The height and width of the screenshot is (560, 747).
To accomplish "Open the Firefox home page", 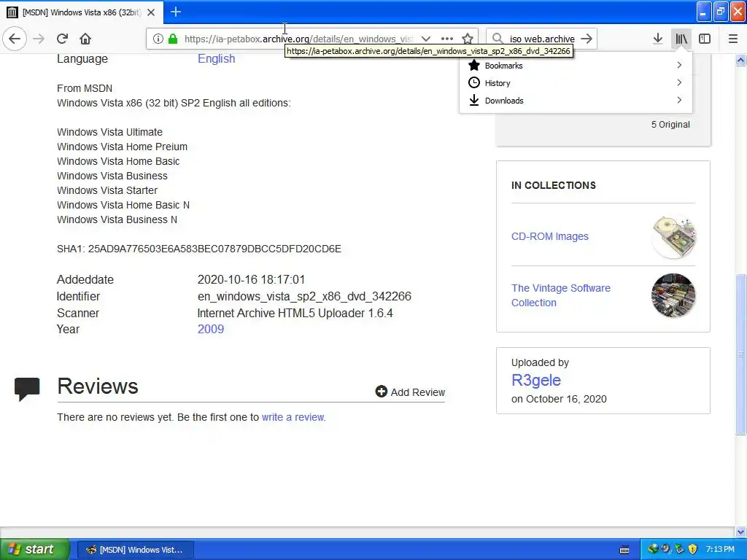I will tap(85, 39).
